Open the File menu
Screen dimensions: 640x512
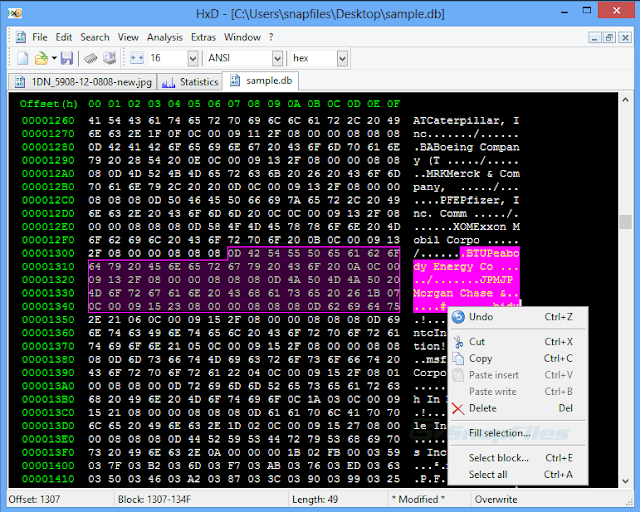click(x=40, y=37)
